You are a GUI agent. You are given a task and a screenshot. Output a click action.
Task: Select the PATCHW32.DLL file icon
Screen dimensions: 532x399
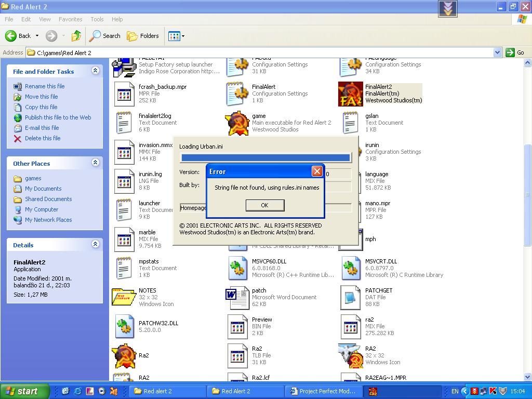click(x=124, y=326)
